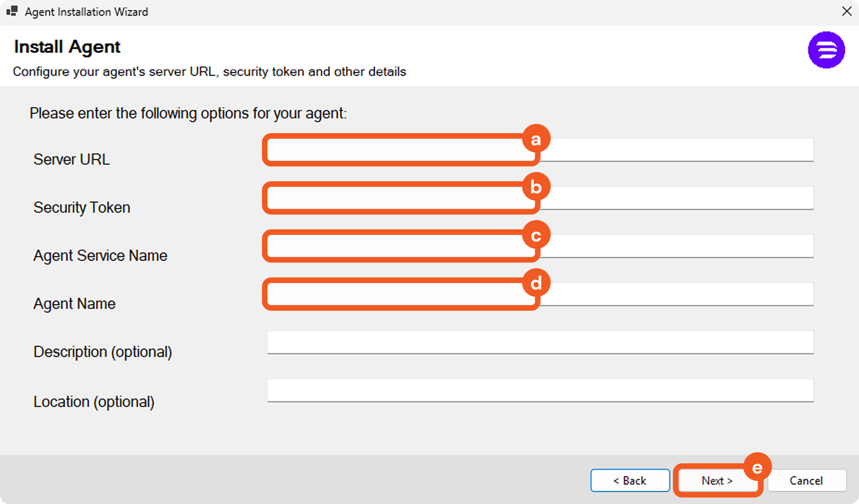Go back using the Back button

point(630,480)
